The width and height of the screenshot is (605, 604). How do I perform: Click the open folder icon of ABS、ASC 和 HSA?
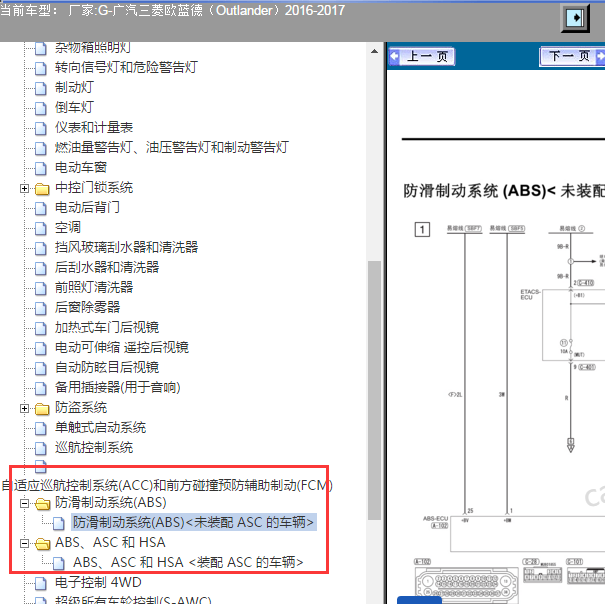[x=42, y=544]
